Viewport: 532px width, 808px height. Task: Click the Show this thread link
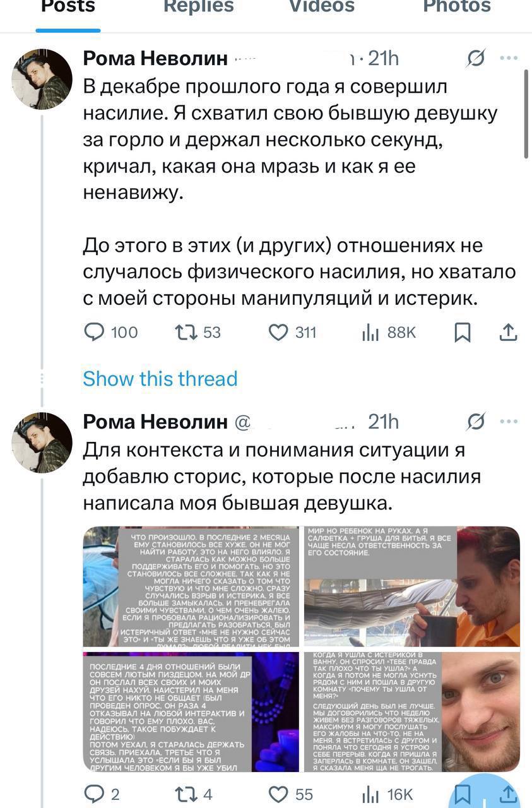(160, 379)
